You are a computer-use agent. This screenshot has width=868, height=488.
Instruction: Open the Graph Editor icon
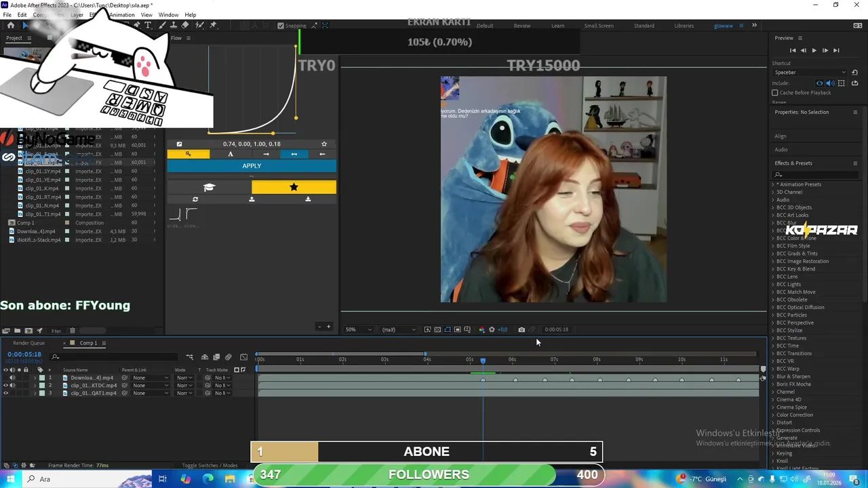[x=243, y=357]
